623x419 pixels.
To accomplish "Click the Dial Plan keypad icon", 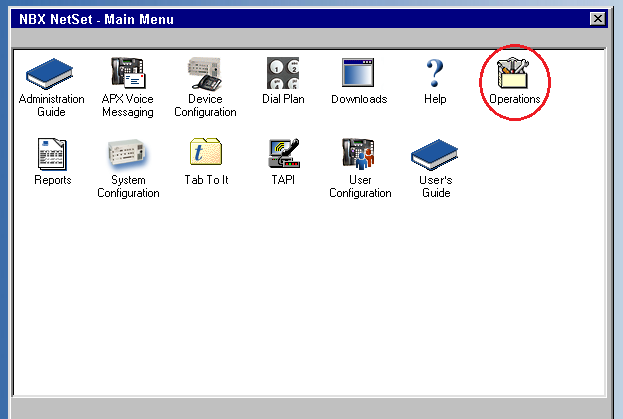I will tap(282, 74).
